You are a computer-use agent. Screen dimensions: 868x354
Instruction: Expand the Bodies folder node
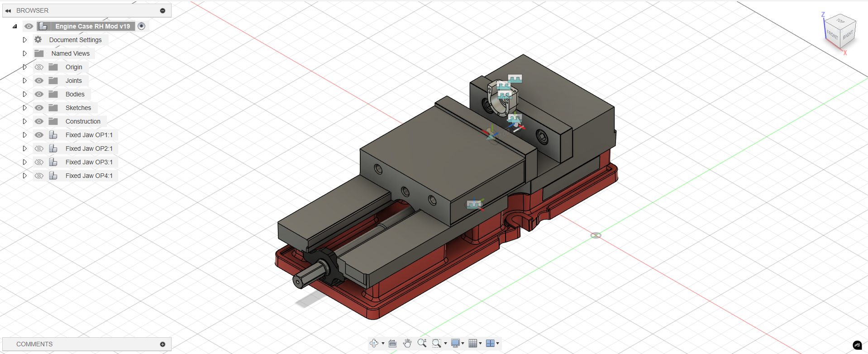point(25,94)
